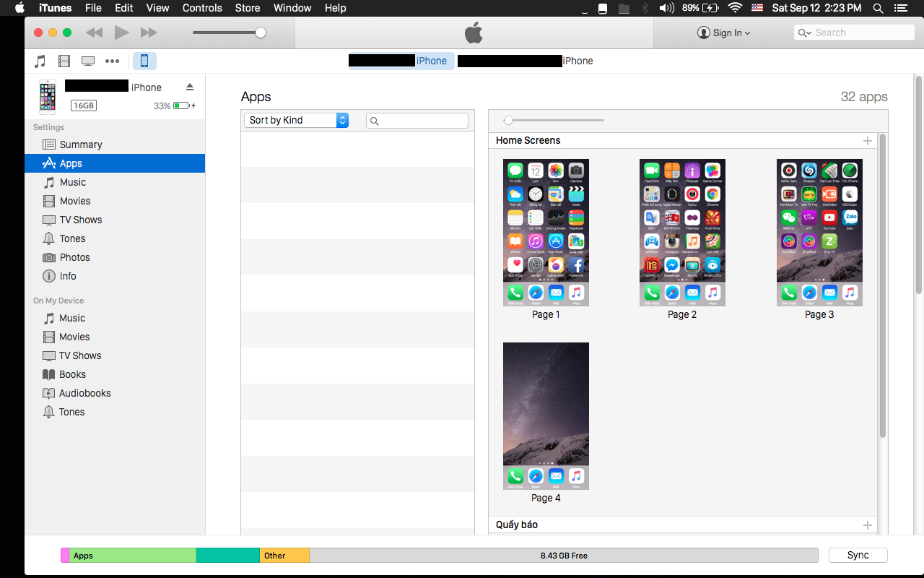Open the Movies library film icon in toolbar
The height and width of the screenshot is (578, 924).
tap(64, 61)
